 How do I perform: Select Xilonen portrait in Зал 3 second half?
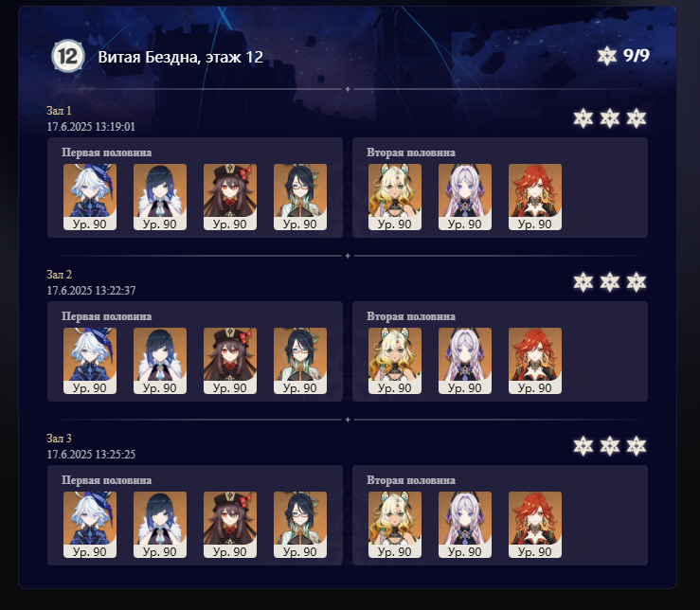[x=395, y=525]
